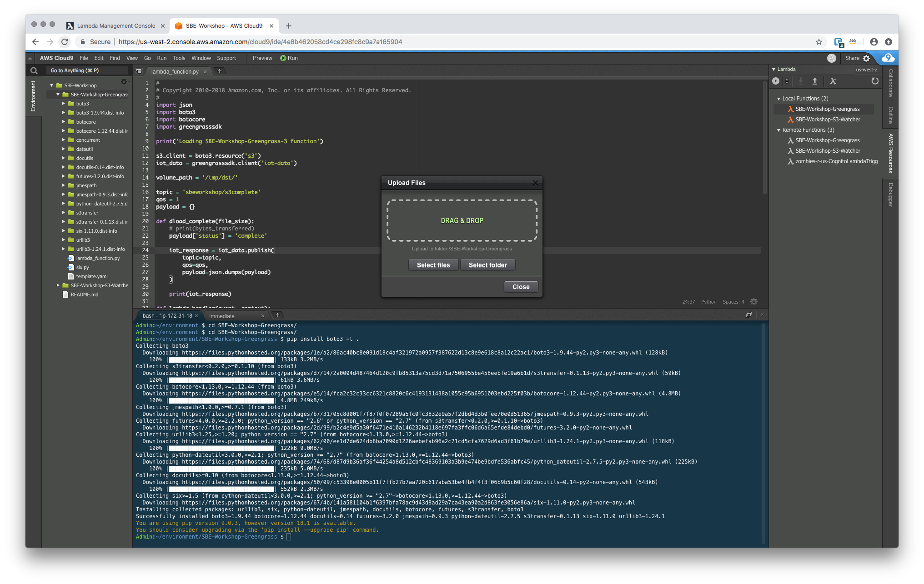
Task: Close the Upload Files dialog via Close button
Action: click(x=521, y=287)
